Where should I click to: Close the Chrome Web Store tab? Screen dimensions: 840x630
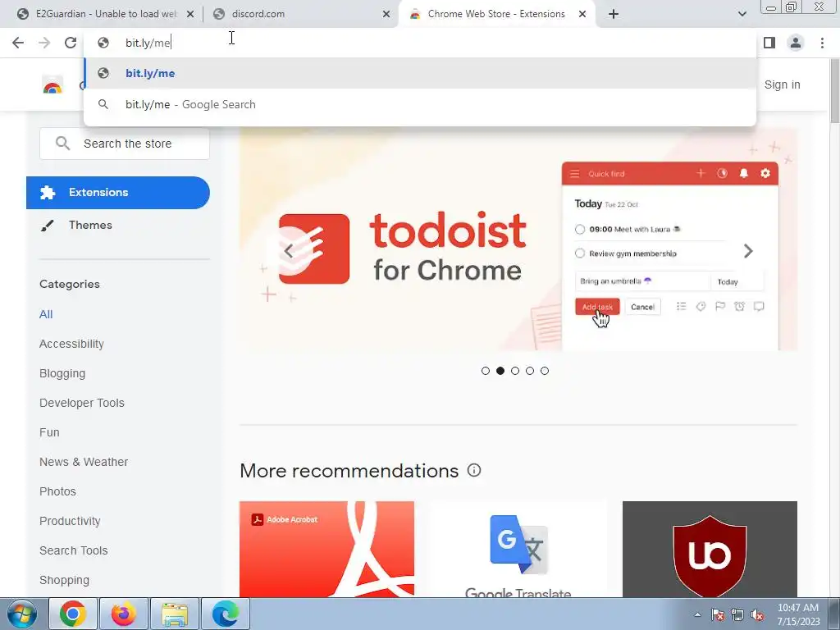tap(582, 14)
